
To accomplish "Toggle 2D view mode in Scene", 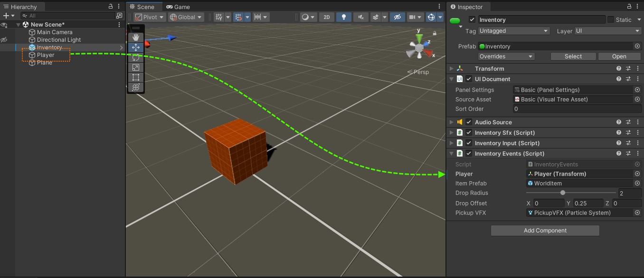I will point(326,17).
